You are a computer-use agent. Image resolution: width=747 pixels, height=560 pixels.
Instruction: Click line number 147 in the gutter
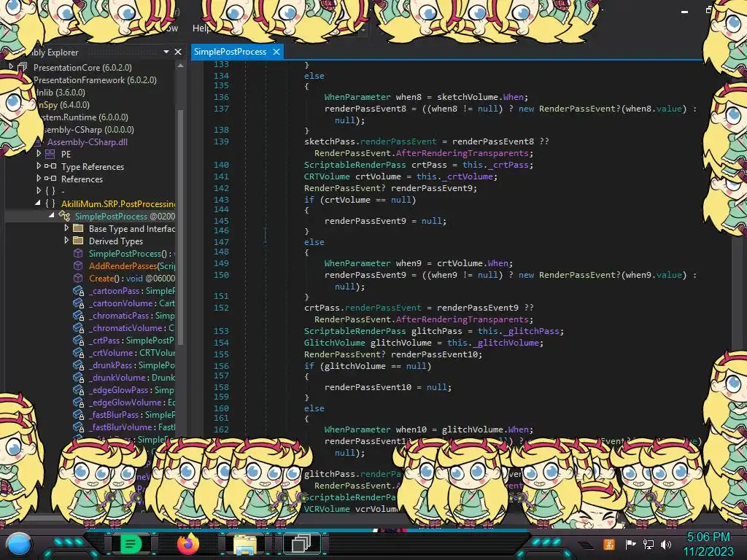(221, 242)
